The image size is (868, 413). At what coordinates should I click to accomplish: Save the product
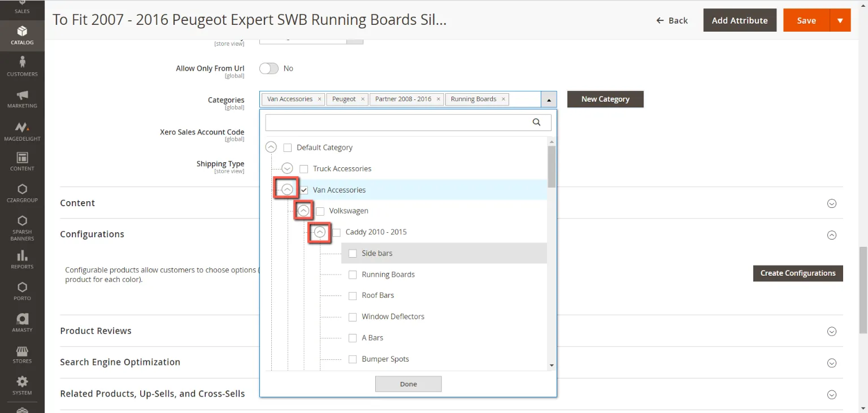click(806, 20)
